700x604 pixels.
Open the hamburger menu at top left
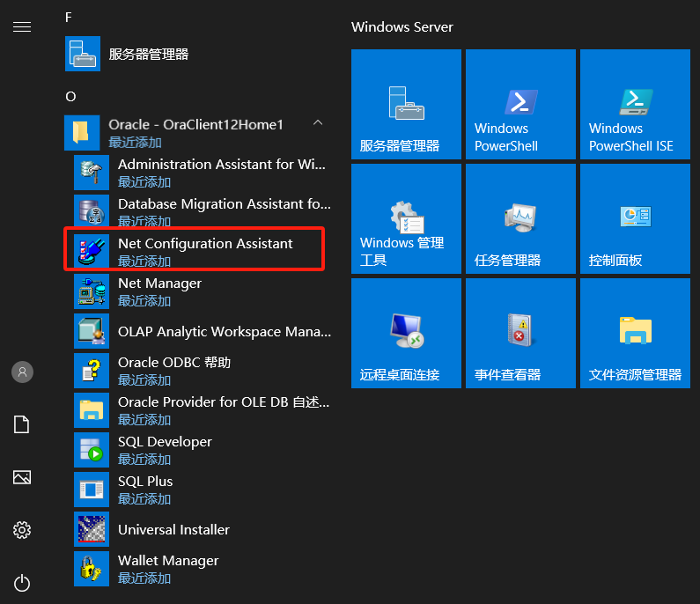[x=22, y=27]
